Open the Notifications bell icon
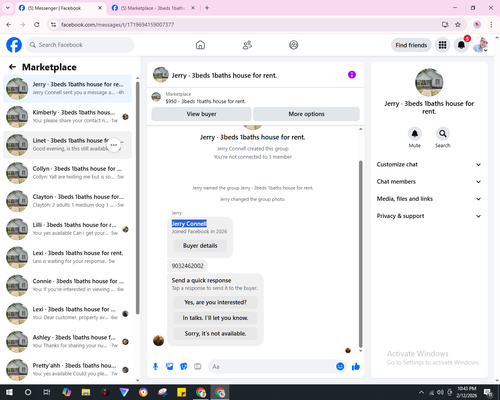 (x=461, y=45)
